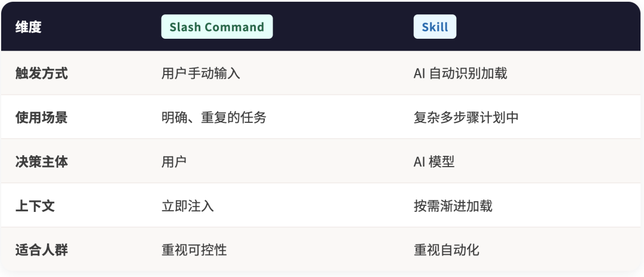Viewport: 644px width, 277px height.
Task: Click the 重视可控性 cell
Action: [194, 250]
